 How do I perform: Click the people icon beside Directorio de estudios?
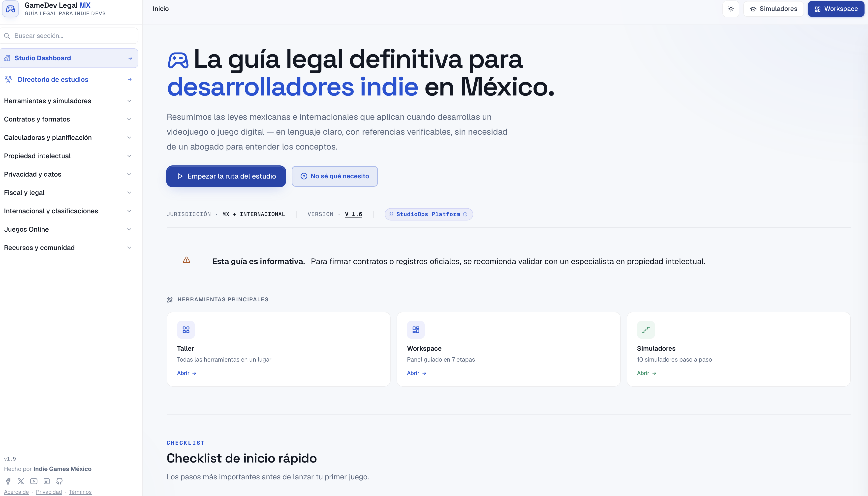(8, 79)
